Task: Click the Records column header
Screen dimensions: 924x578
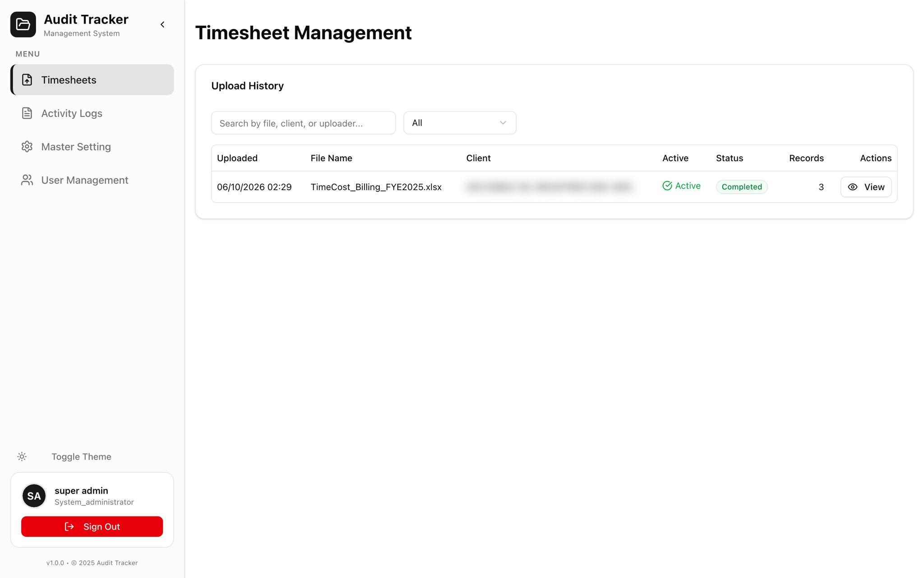Action: coord(806,158)
